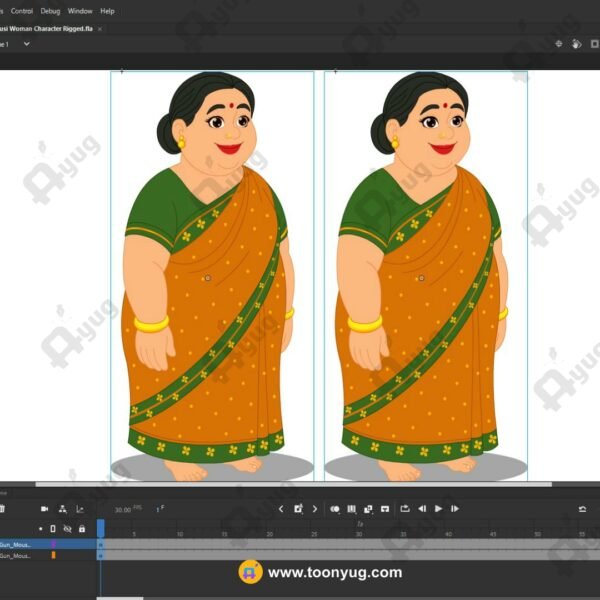Open the Window menu
600x600 pixels.
pyautogui.click(x=80, y=11)
